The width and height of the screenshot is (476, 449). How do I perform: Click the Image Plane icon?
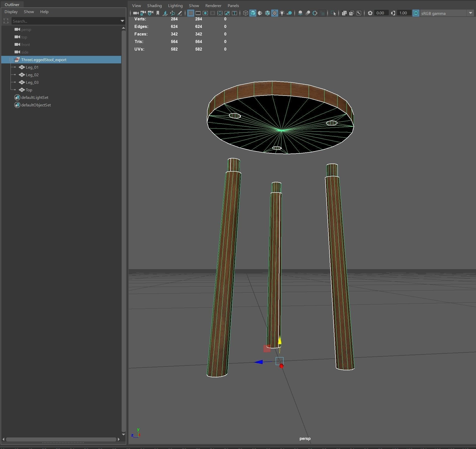(x=165, y=13)
